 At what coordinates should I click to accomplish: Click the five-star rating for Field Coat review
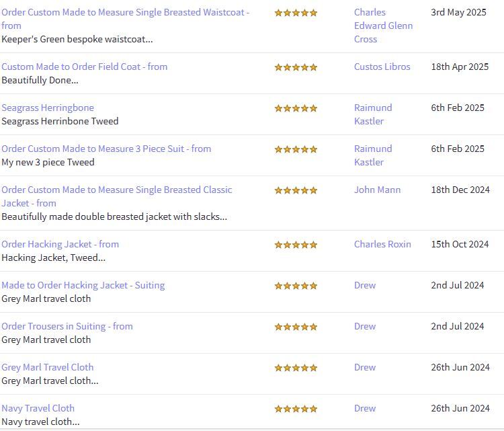point(296,67)
